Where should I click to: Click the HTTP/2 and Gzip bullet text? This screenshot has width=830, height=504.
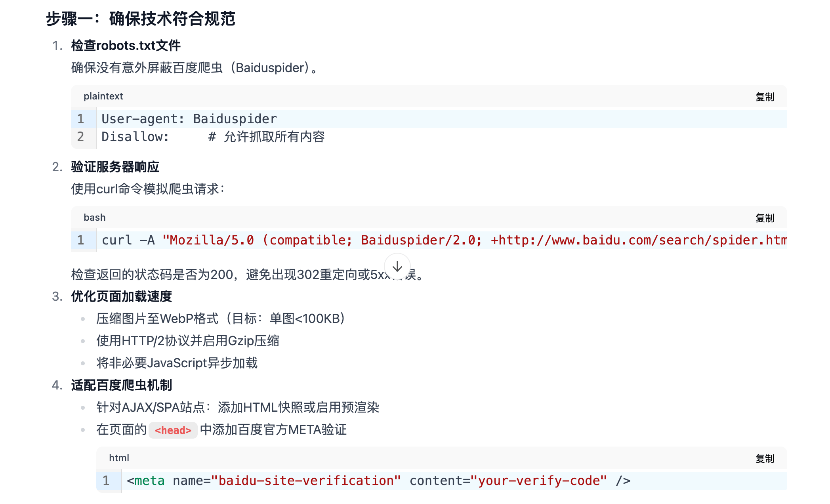click(x=188, y=341)
